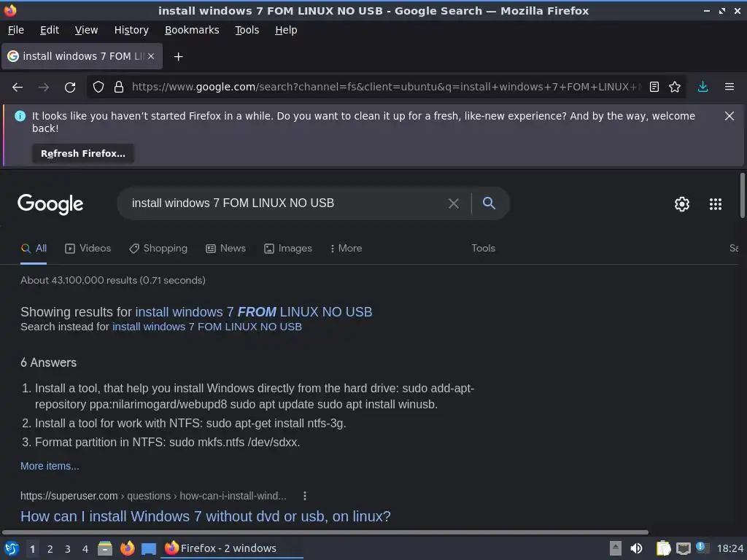The width and height of the screenshot is (747, 560).
Task: Open the Bookmarks menu
Action: pyautogui.click(x=192, y=30)
